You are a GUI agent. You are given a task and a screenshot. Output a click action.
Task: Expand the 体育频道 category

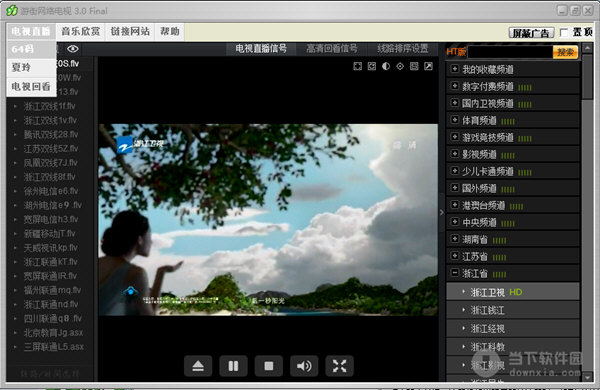click(513, 121)
